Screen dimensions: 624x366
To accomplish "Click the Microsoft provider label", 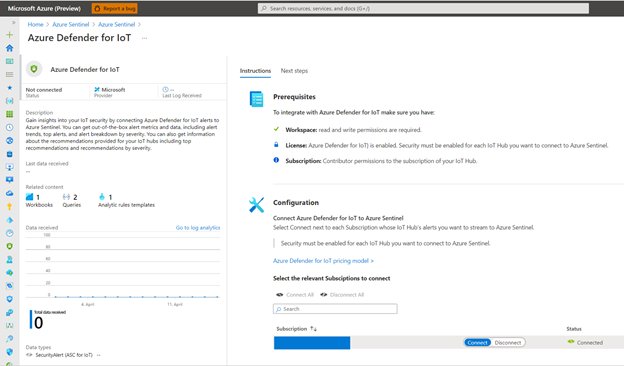I will click(113, 90).
